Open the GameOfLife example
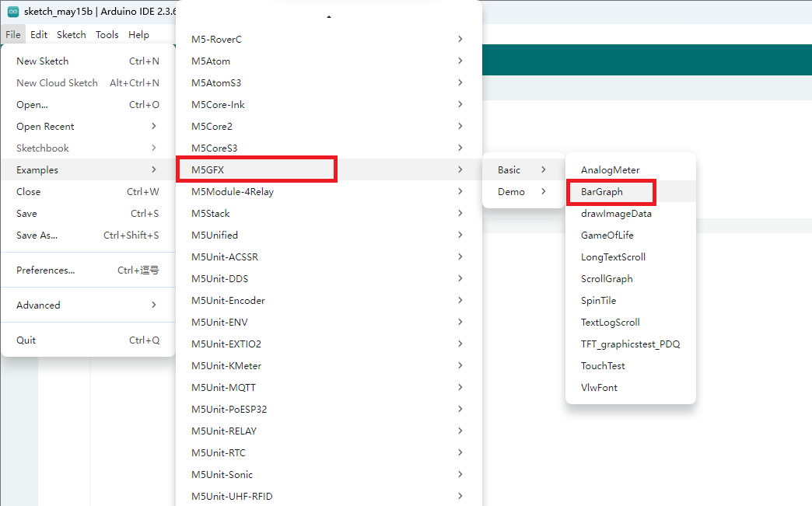 pyautogui.click(x=631, y=235)
